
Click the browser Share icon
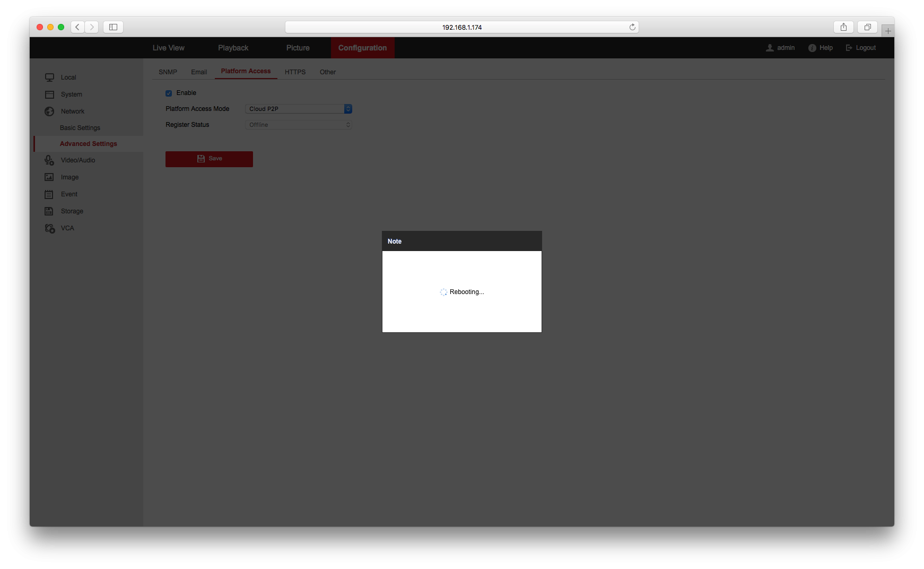(843, 27)
